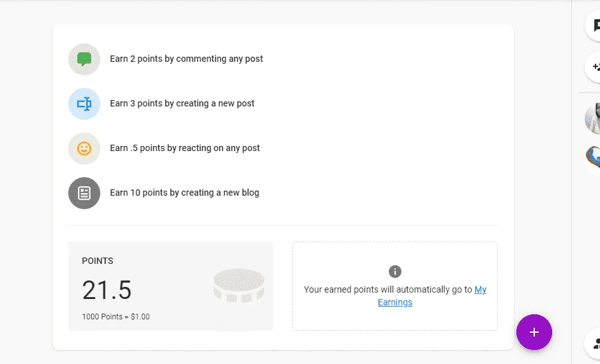Open the My Earnings link
600x364 pixels.
(x=432, y=296)
